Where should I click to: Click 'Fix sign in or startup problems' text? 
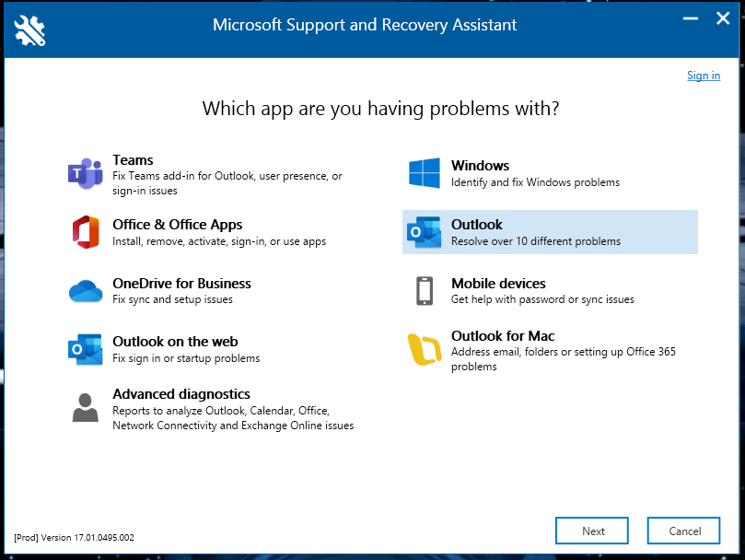point(186,358)
